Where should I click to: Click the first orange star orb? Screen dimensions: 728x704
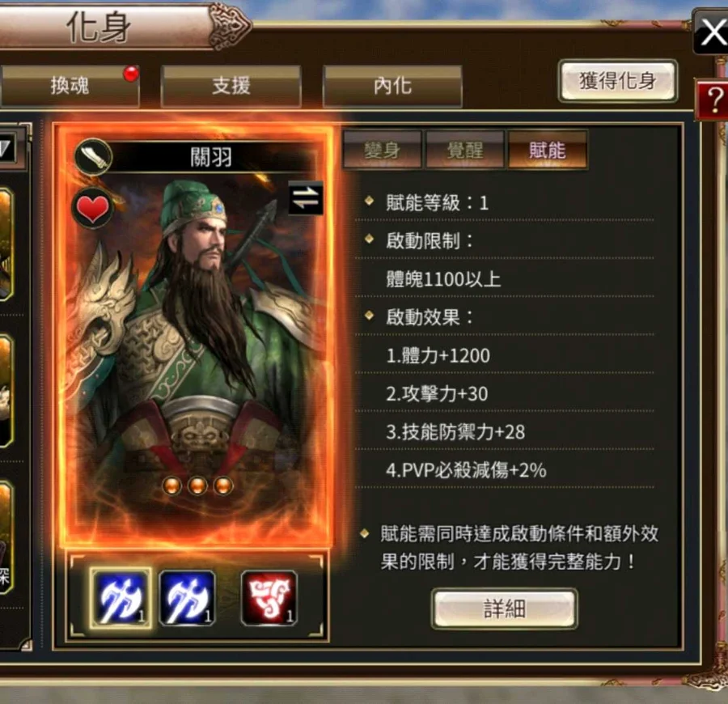[x=171, y=486]
